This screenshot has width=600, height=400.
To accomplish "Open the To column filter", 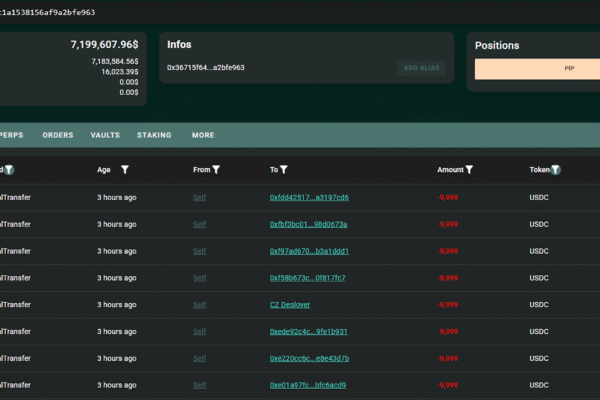I will 284,170.
